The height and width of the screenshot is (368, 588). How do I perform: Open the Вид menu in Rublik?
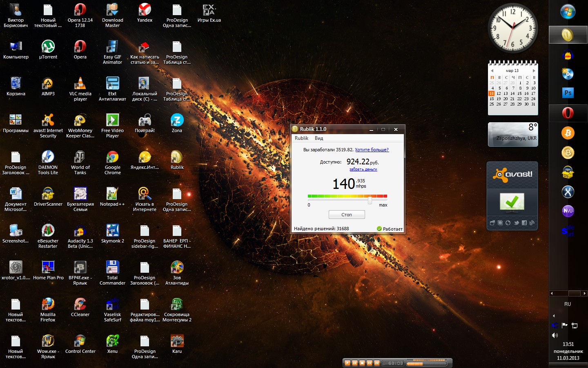pos(319,138)
